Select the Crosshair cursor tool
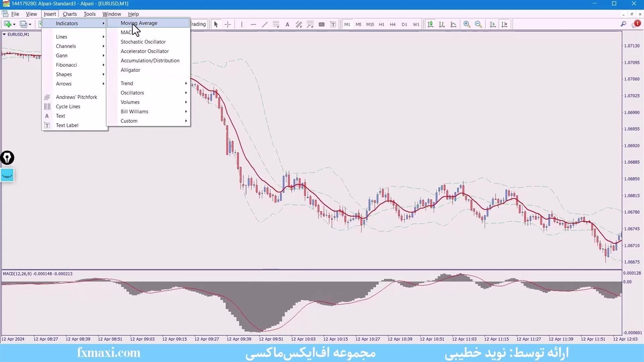The width and height of the screenshot is (644, 362). [x=227, y=24]
